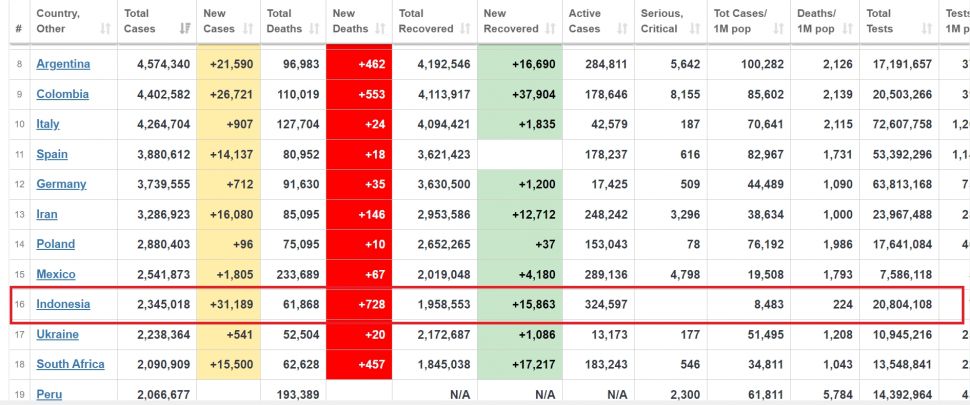Sort by Total Tests column arrows
This screenshot has width=970, height=405.
927,28
